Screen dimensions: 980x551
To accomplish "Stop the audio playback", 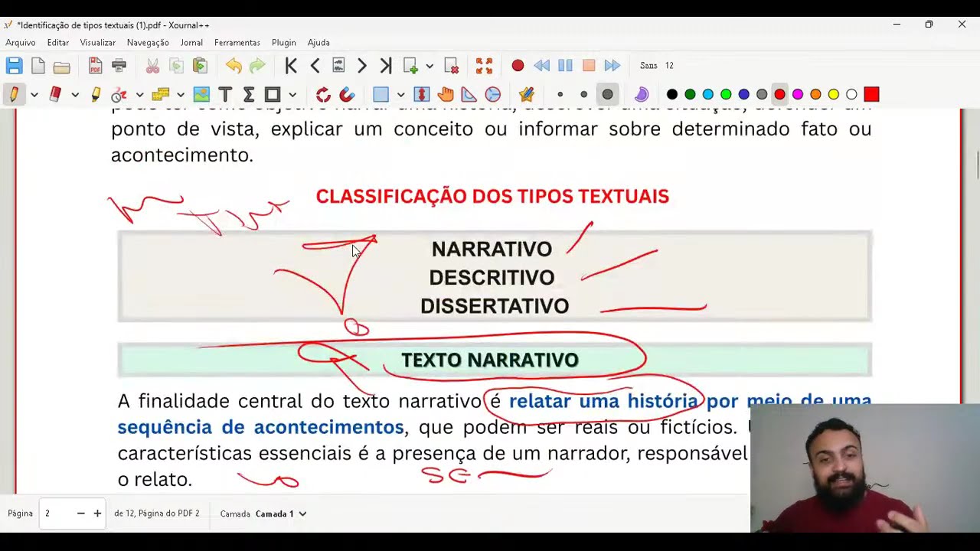I will pyautogui.click(x=589, y=66).
